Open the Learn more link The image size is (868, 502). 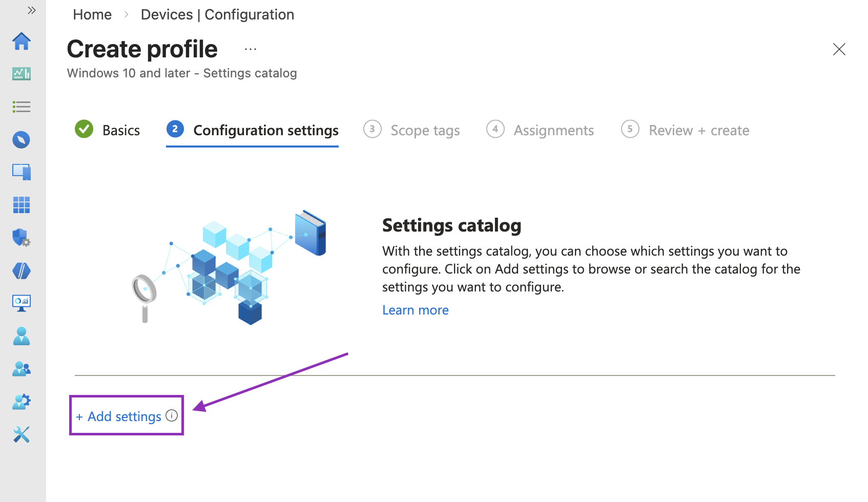(x=416, y=310)
